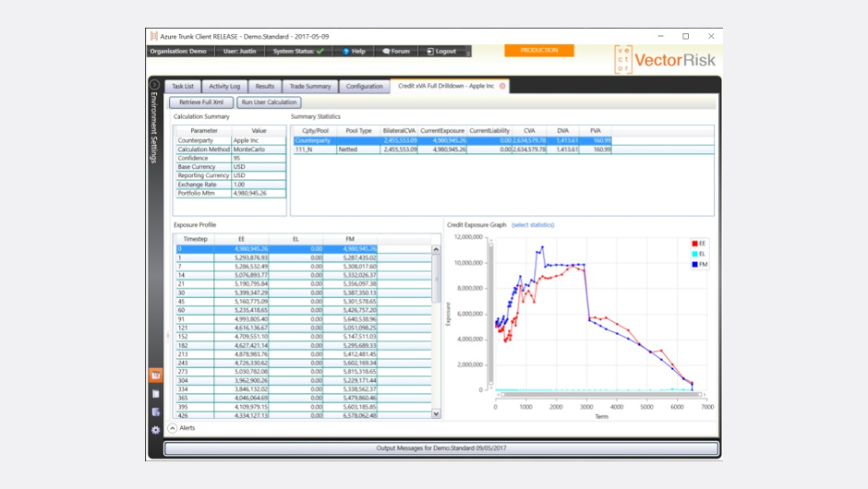The width and height of the screenshot is (868, 489).
Task: Click the CVA column header
Action: tap(529, 131)
